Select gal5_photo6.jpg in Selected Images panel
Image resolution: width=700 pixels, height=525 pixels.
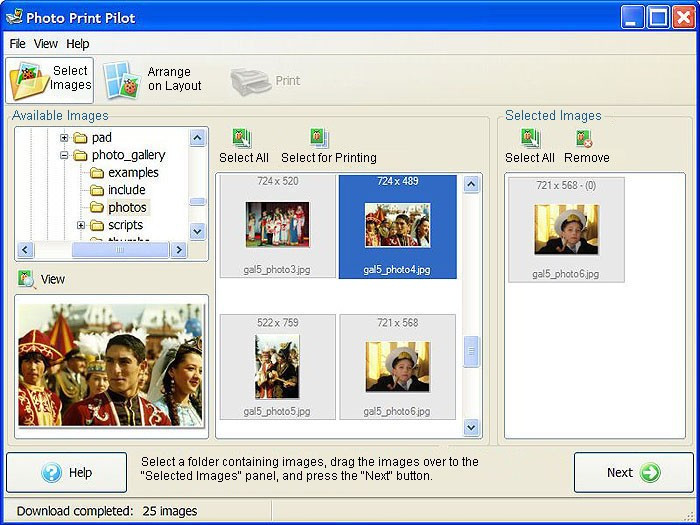click(566, 229)
